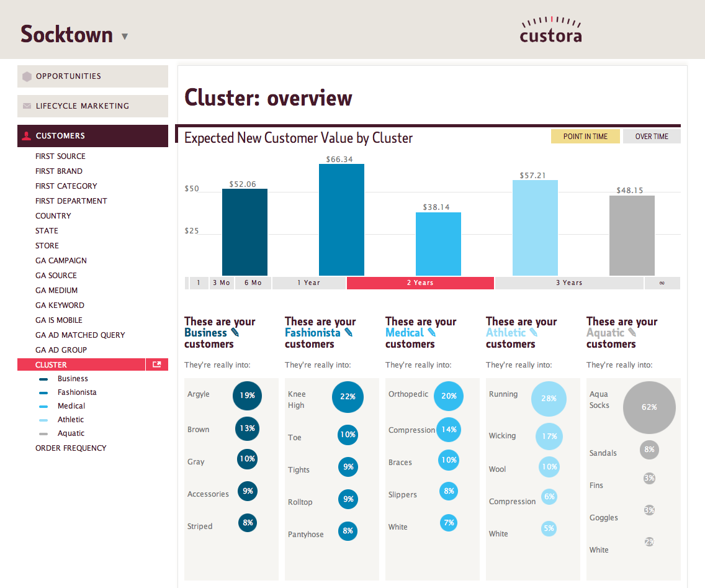Viewport: 705px width, 588px height.
Task: Select the 3 Mo time range
Action: (222, 283)
